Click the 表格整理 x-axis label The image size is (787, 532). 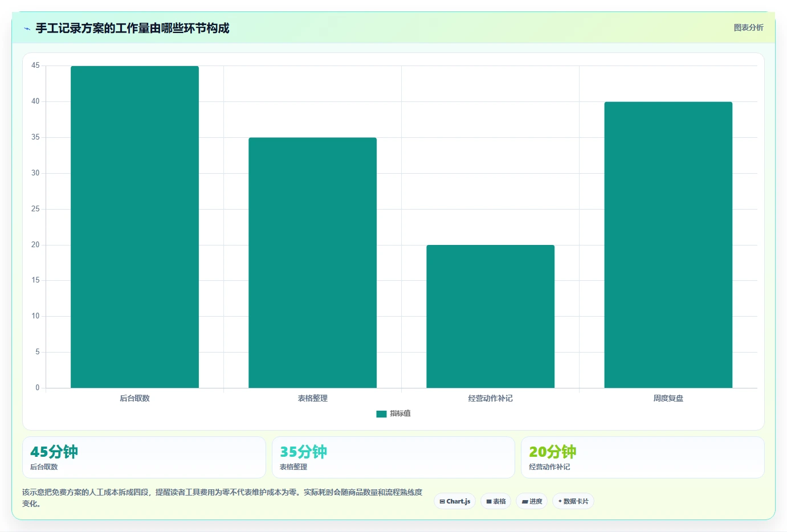[x=312, y=398]
